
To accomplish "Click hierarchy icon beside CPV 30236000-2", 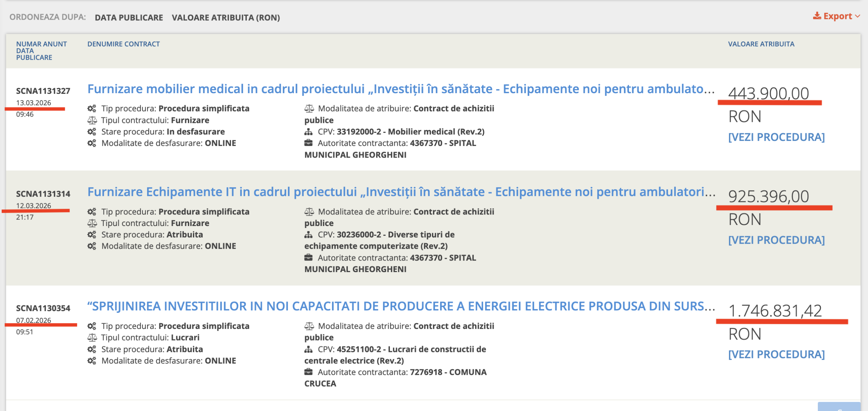I will coord(308,234).
